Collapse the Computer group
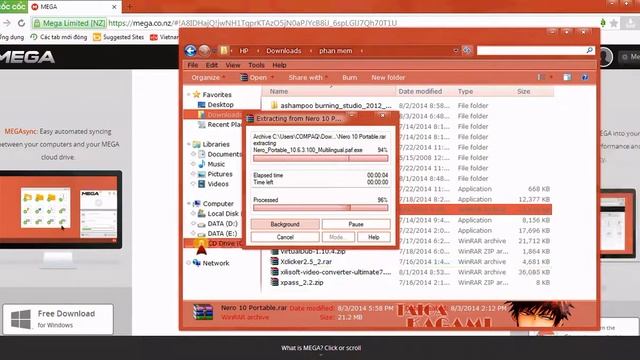 [x=189, y=203]
